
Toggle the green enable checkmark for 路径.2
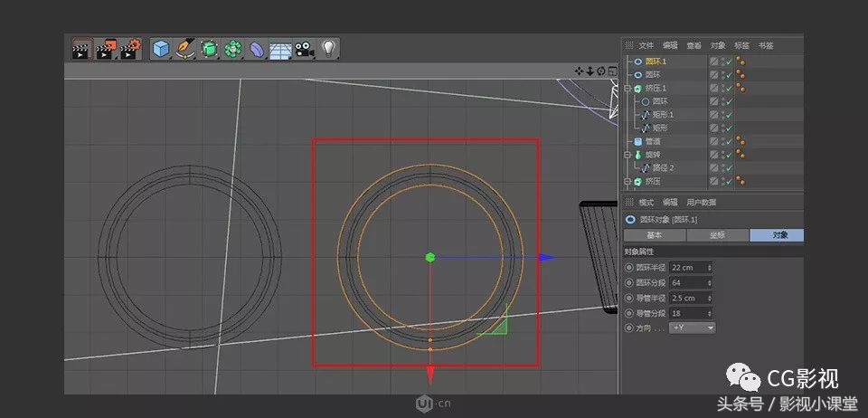click(729, 168)
